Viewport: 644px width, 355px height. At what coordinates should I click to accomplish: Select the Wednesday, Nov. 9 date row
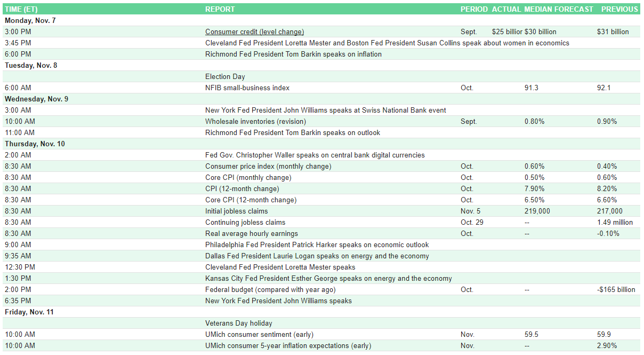pos(321,99)
